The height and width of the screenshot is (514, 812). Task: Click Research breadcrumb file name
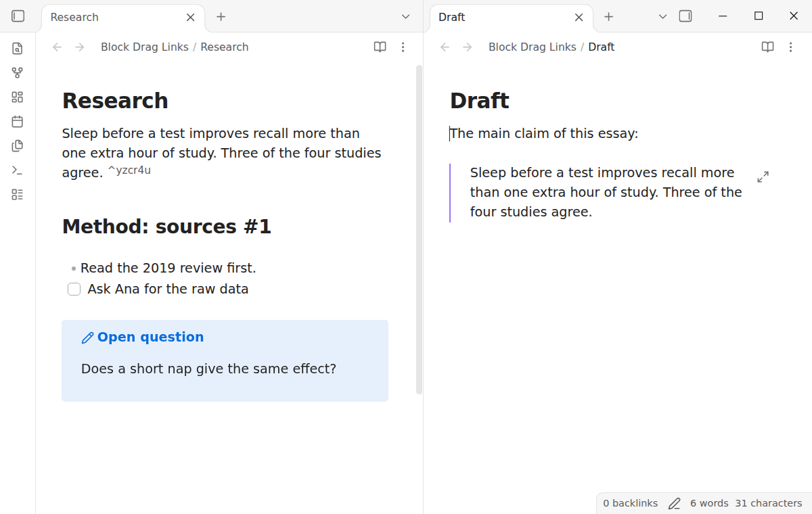(x=225, y=47)
